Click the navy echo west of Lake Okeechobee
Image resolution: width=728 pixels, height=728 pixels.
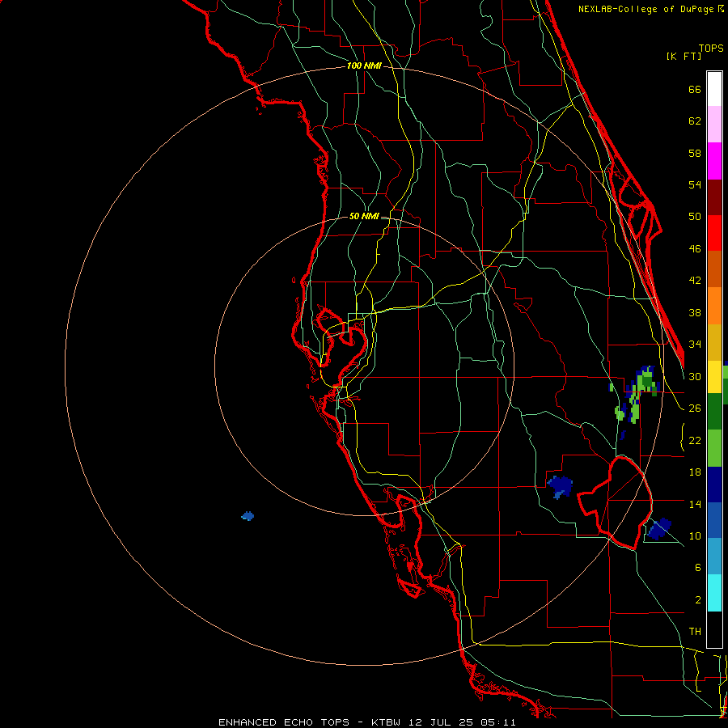point(560,487)
